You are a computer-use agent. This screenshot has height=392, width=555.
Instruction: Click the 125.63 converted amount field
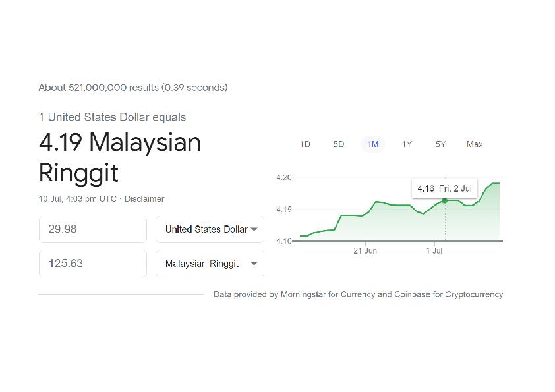tap(93, 264)
